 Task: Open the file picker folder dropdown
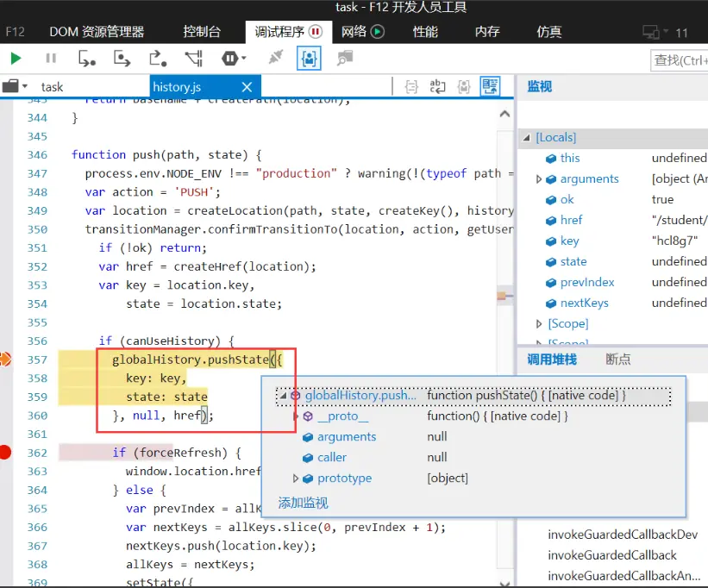(x=15, y=86)
